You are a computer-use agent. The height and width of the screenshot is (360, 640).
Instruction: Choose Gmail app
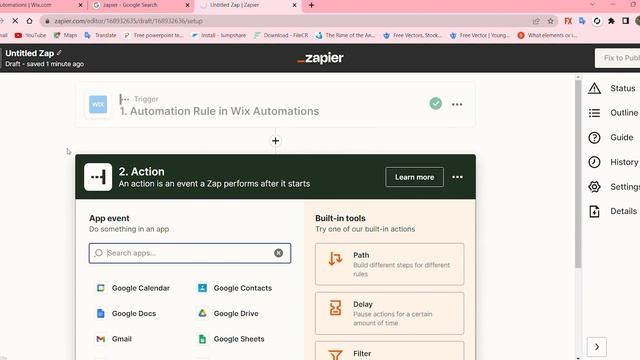tap(114, 339)
